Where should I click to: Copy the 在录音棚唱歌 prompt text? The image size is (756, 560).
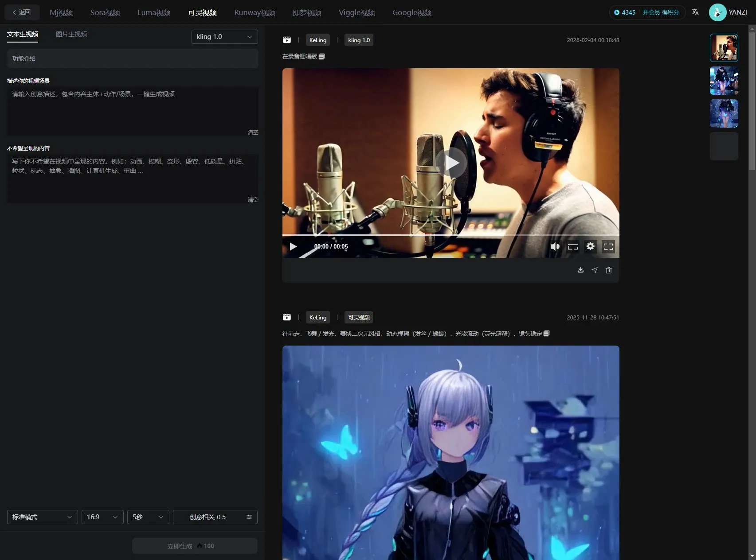322,56
